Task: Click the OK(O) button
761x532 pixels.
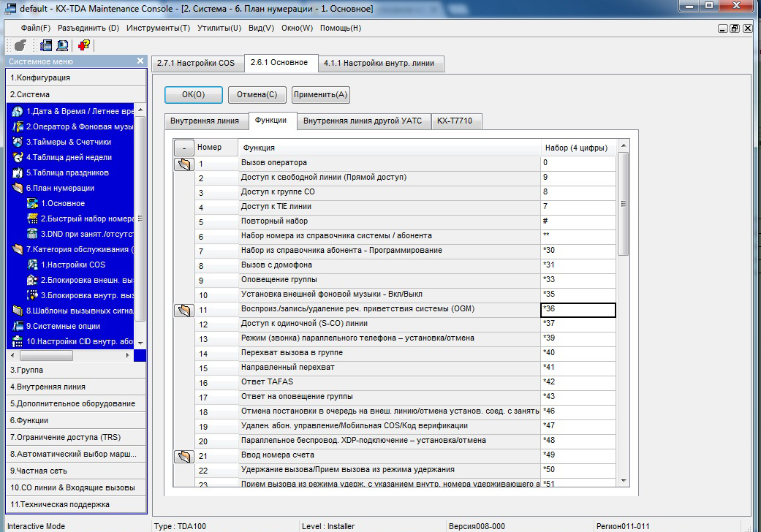Action: point(194,94)
